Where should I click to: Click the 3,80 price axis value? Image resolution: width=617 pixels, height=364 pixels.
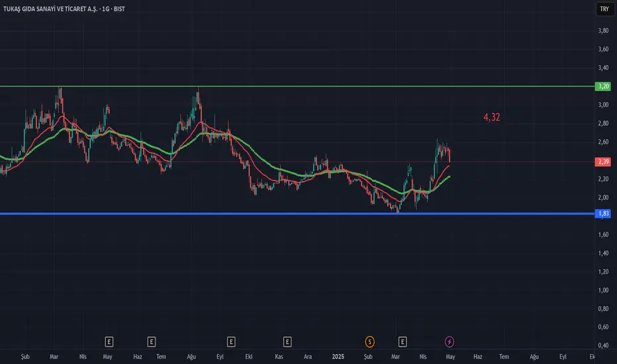tap(603, 30)
